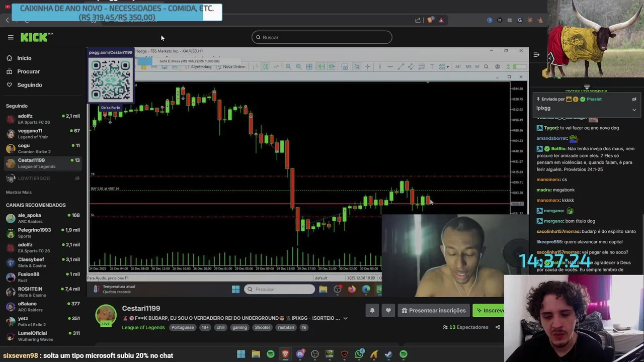
Task: Click MetaTrader chart grid icon
Action: [x=309, y=67]
